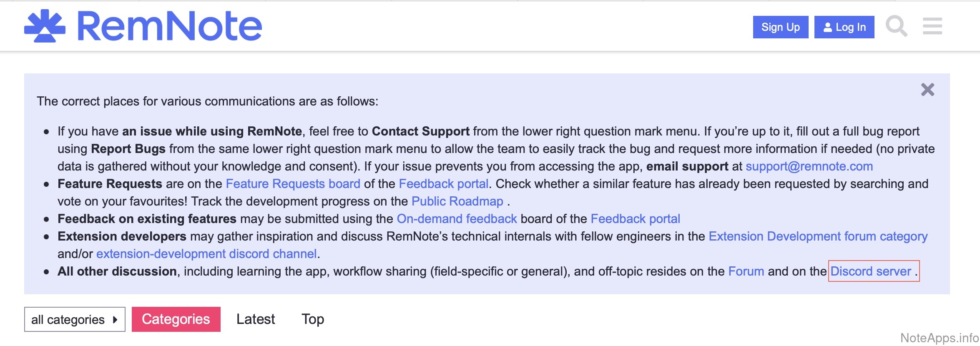Open Feedback portal link after On-demand feedback
Viewport: 980px width, 346px height.
pyautogui.click(x=635, y=219)
